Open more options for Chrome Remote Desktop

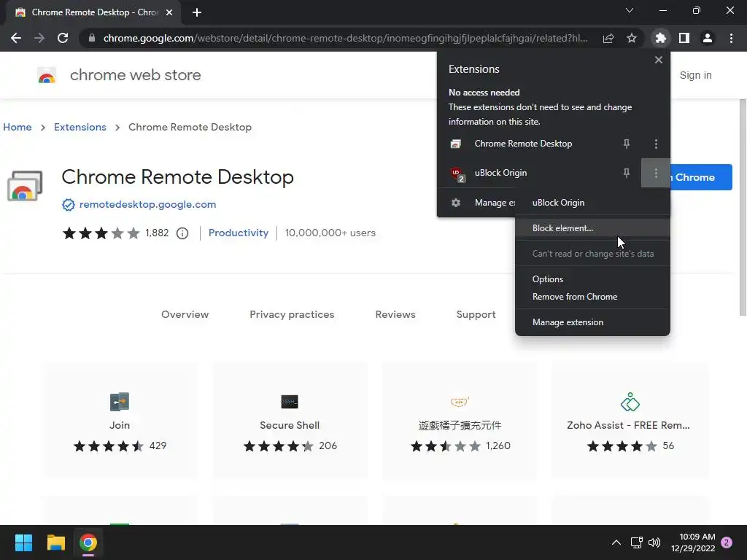point(656,144)
